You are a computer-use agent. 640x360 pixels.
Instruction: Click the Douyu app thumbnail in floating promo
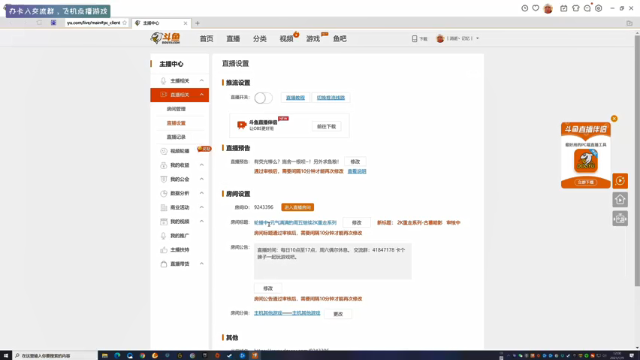click(586, 161)
